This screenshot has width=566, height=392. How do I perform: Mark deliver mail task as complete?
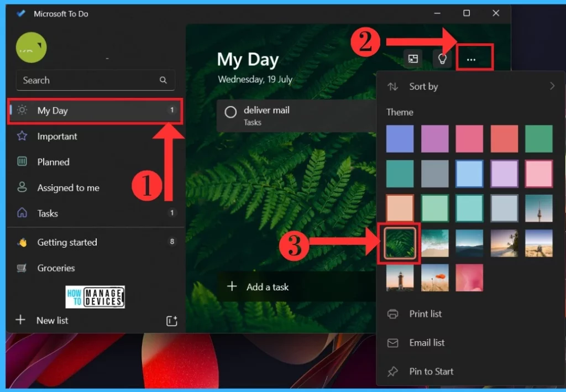(x=230, y=112)
